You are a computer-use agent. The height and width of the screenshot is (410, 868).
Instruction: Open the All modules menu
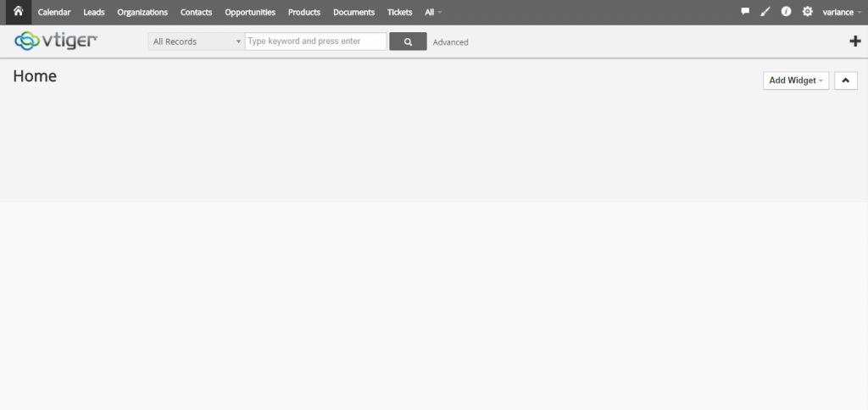[433, 12]
